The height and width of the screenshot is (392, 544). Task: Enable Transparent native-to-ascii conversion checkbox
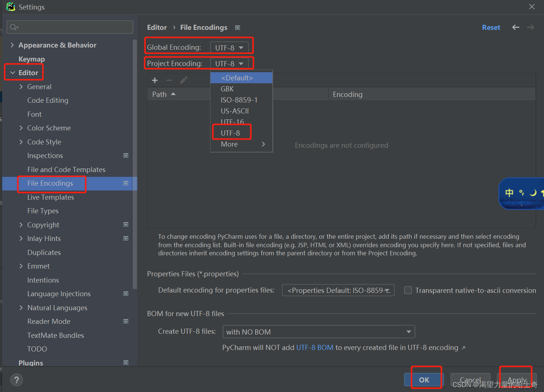pyautogui.click(x=408, y=290)
